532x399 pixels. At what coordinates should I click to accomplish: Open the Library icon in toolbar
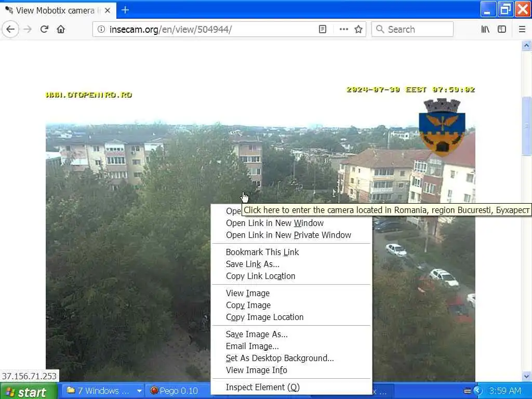coord(485,29)
